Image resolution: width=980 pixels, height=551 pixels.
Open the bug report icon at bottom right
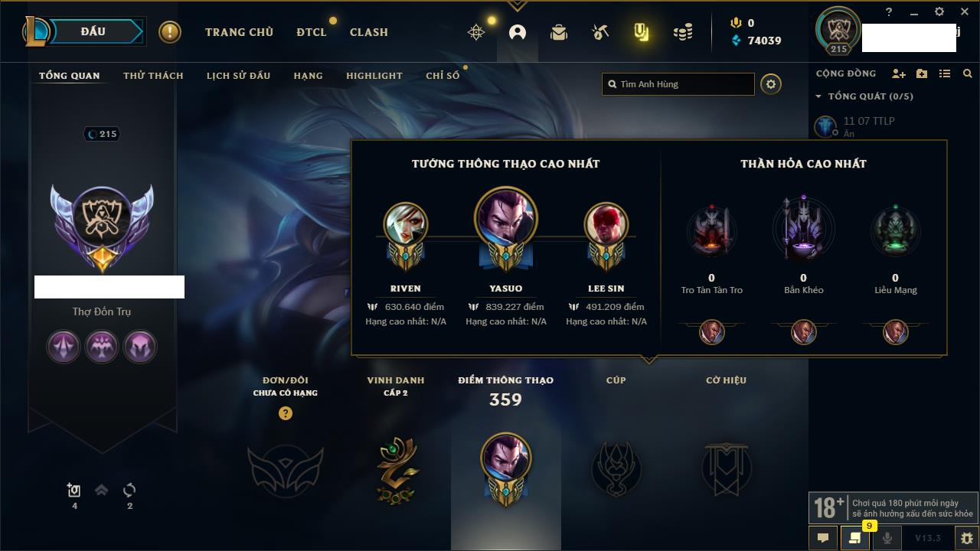[966, 538]
